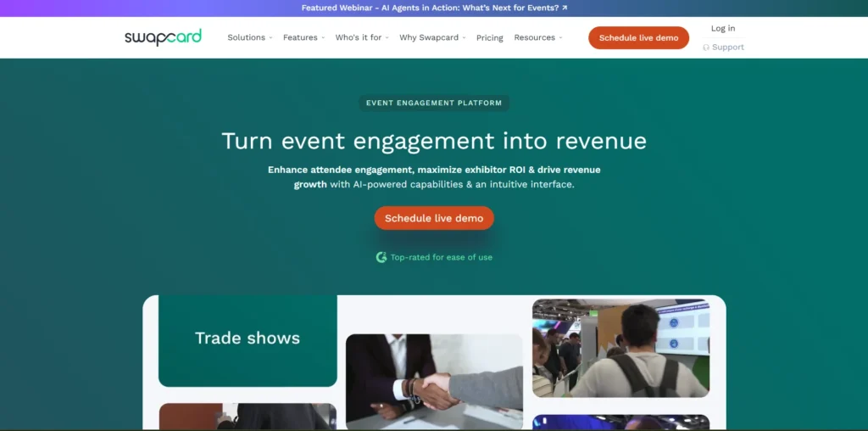Image resolution: width=868 pixels, height=431 pixels.
Task: Click the Schedule live demo hero button
Action: pyautogui.click(x=434, y=218)
